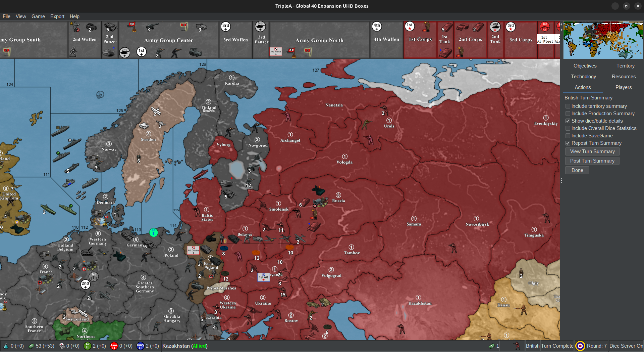Click the Army Group Center box label
Screen dimensions: 644x352
coord(168,40)
